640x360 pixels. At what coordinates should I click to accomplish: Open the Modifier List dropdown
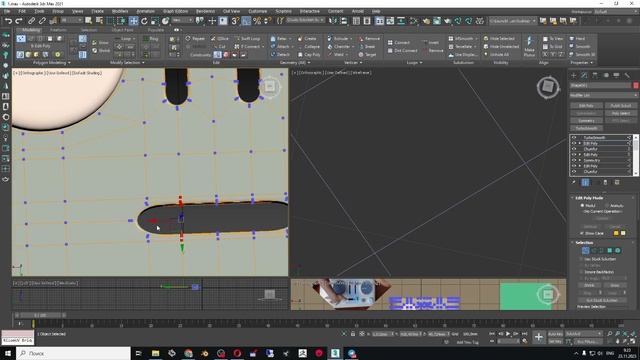(603, 95)
